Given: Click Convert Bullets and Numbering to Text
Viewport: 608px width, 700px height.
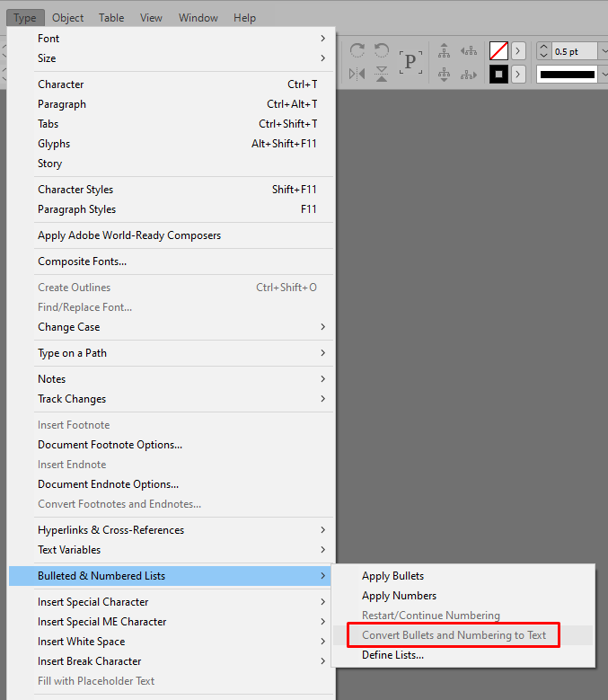Looking at the screenshot, I should pos(463,635).
